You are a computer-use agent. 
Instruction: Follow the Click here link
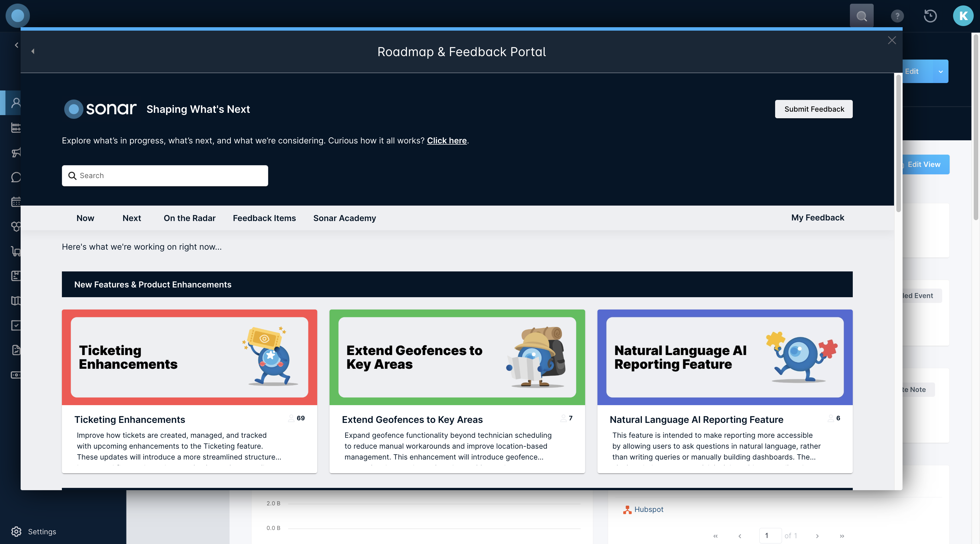tap(447, 141)
